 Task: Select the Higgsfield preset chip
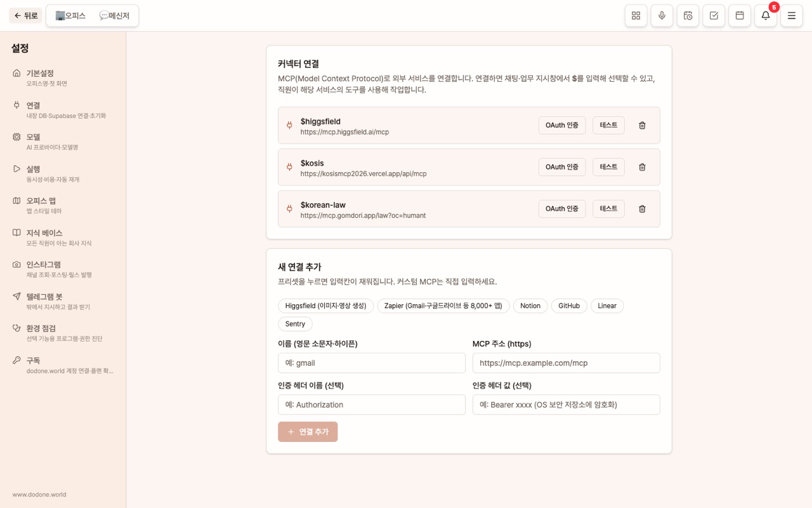(326, 306)
